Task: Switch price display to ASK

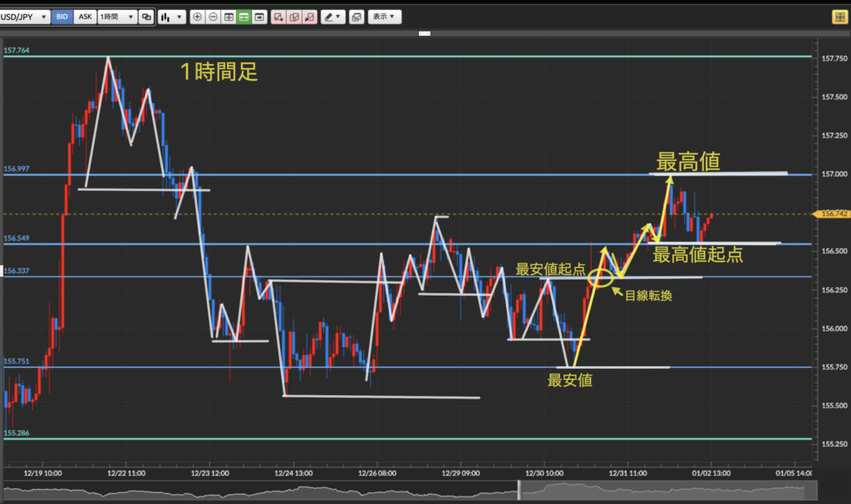Action: tap(85, 17)
